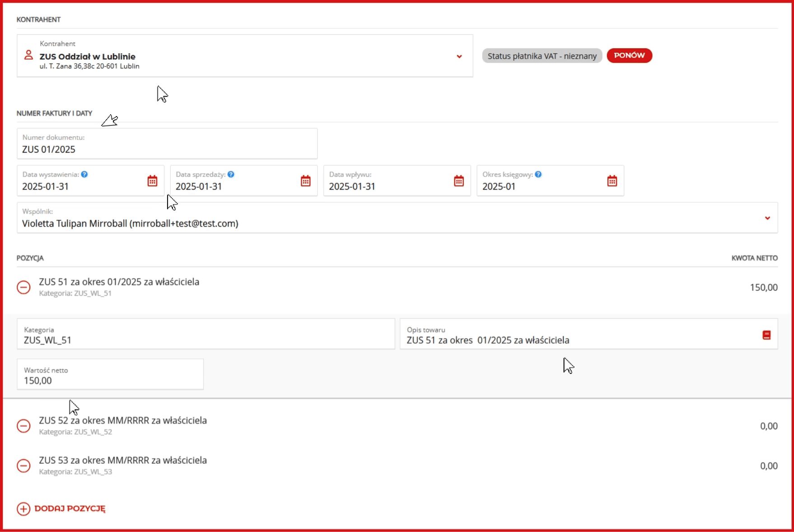Open calendar for Data wystawienia

tap(152, 181)
